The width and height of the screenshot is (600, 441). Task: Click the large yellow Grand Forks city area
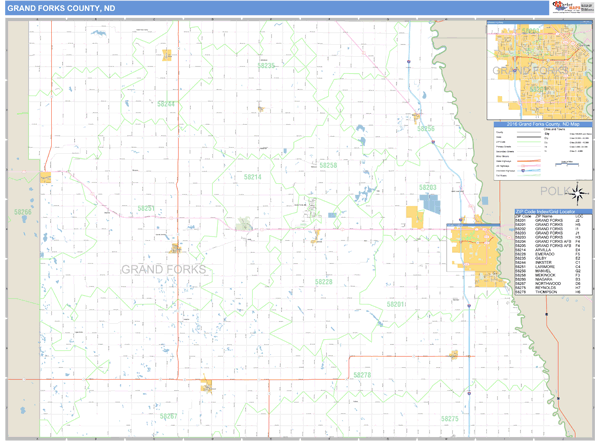tap(469, 249)
